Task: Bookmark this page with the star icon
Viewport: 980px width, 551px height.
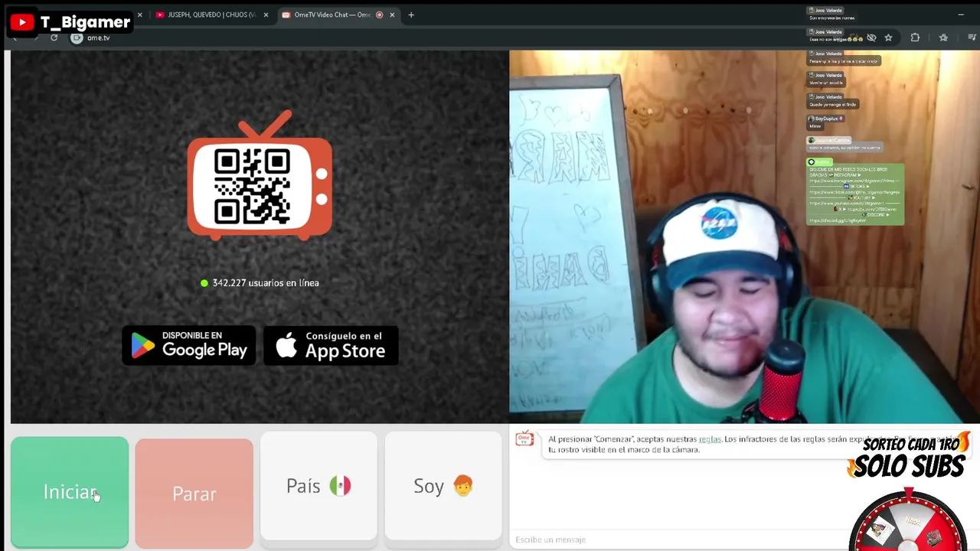Action: [888, 37]
